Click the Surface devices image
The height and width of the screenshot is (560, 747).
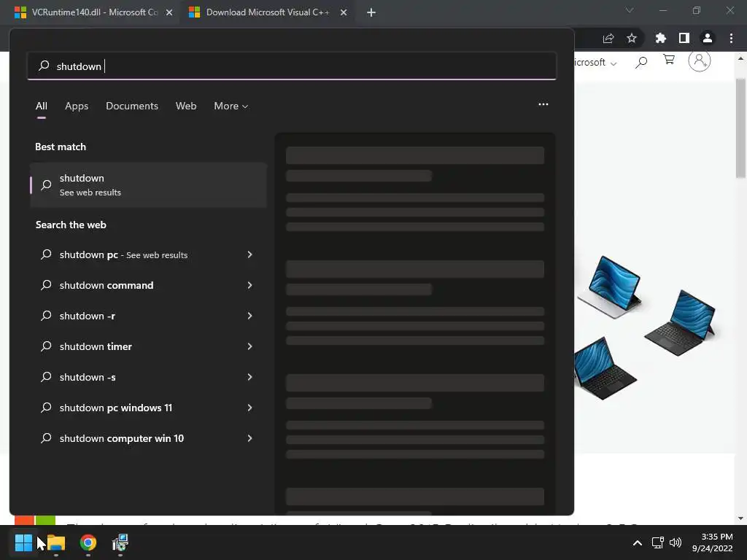(x=646, y=327)
